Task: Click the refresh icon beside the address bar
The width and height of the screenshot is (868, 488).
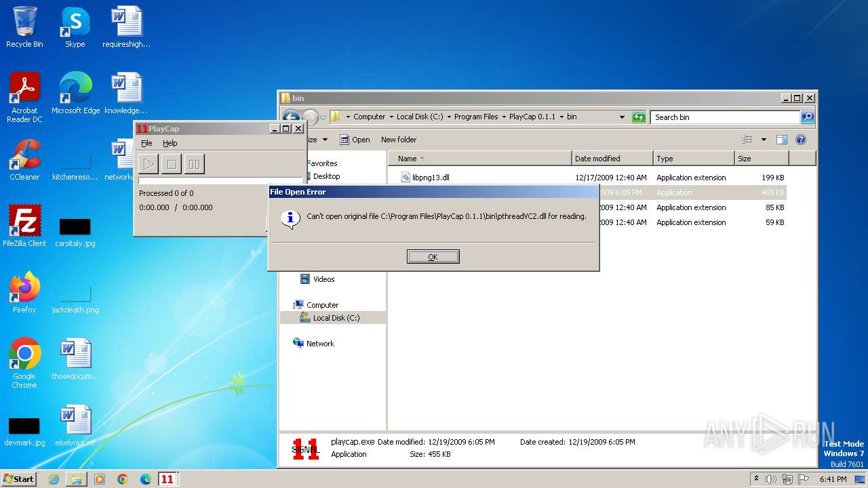Action: pyautogui.click(x=638, y=117)
